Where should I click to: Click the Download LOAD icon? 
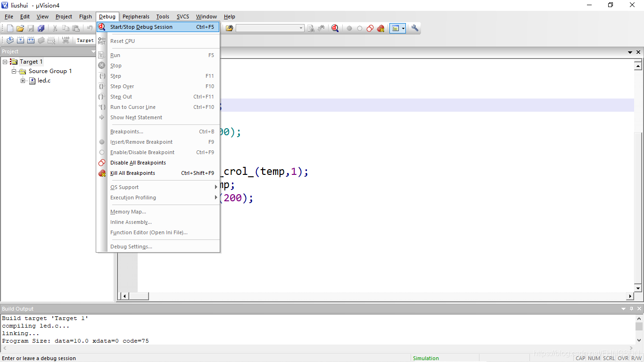pos(66,41)
